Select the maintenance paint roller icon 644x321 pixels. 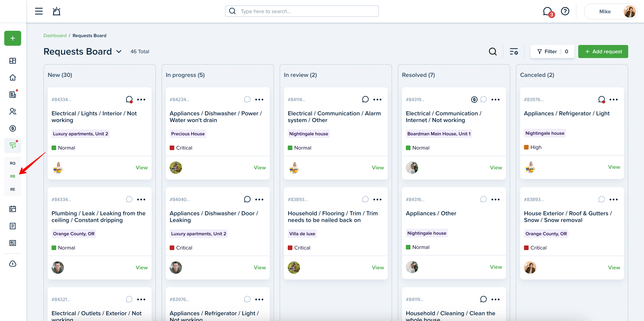point(13,145)
